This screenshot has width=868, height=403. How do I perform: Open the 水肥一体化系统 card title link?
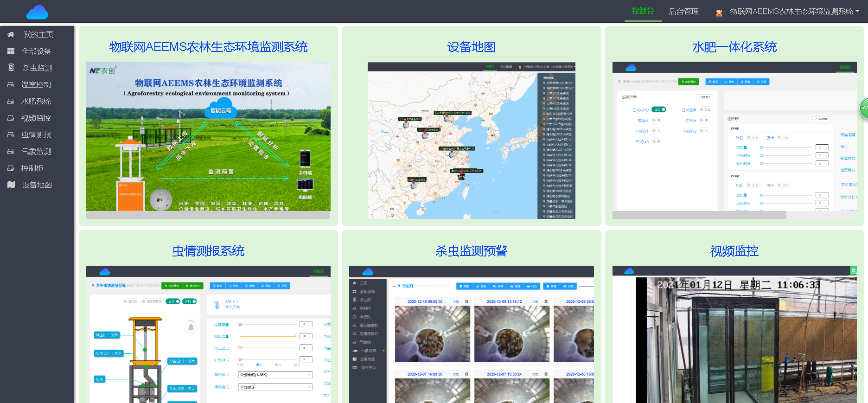pos(734,47)
